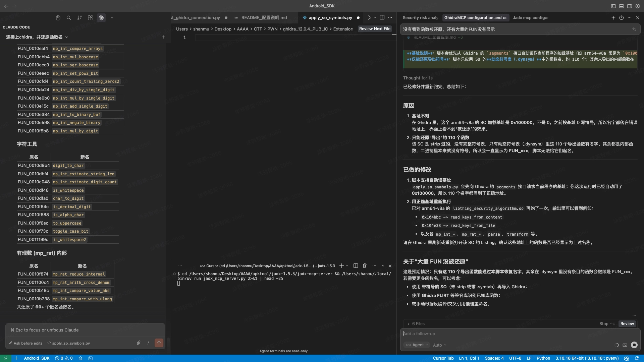Switch to README_配置说明.md tab
This screenshot has height=362, width=644.
264,18
